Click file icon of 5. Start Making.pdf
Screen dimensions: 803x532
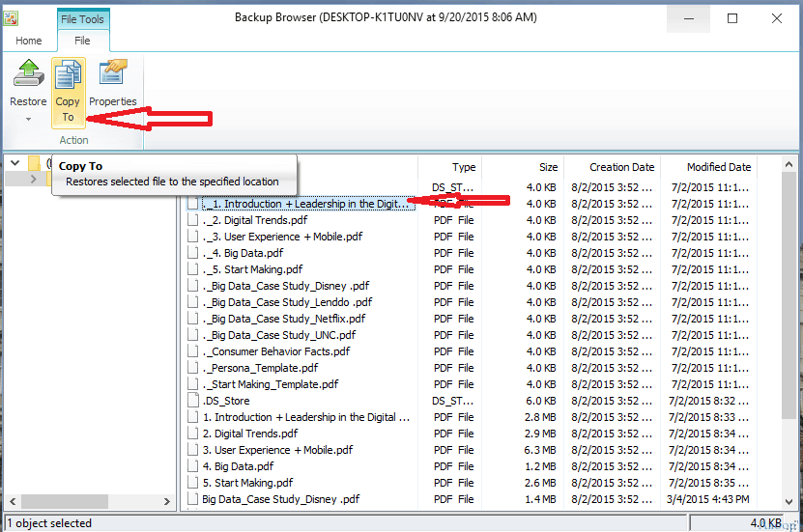click(x=192, y=483)
